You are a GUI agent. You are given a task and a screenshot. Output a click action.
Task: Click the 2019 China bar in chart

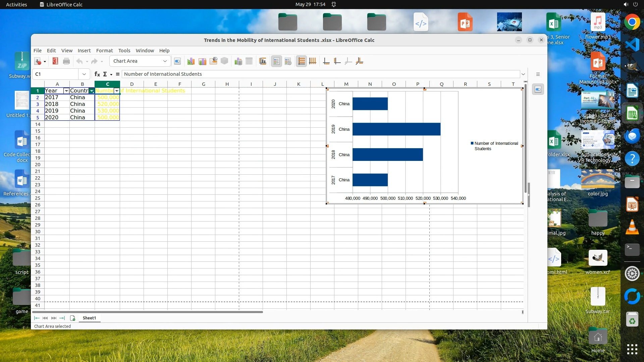click(396, 129)
